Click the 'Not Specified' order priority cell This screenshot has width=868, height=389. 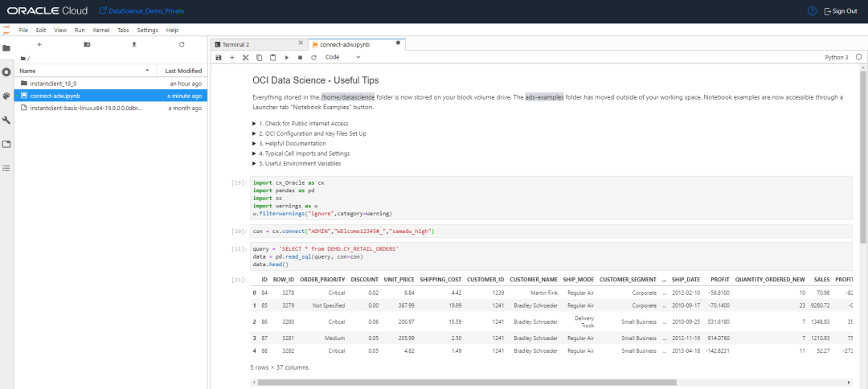[328, 305]
